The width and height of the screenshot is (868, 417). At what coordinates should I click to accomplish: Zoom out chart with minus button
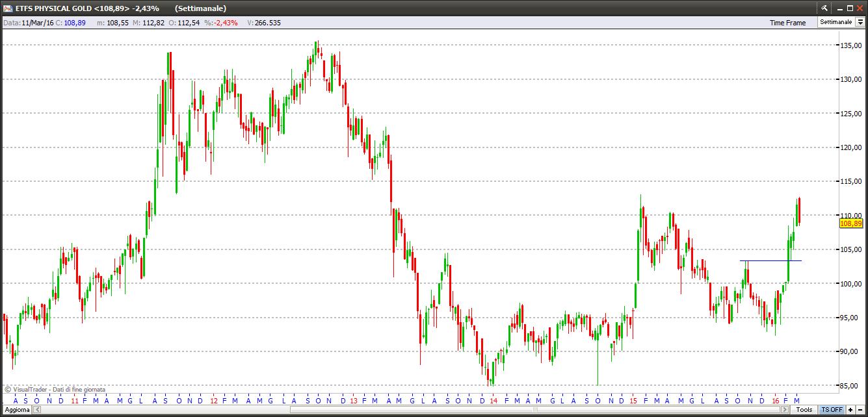tap(861, 410)
